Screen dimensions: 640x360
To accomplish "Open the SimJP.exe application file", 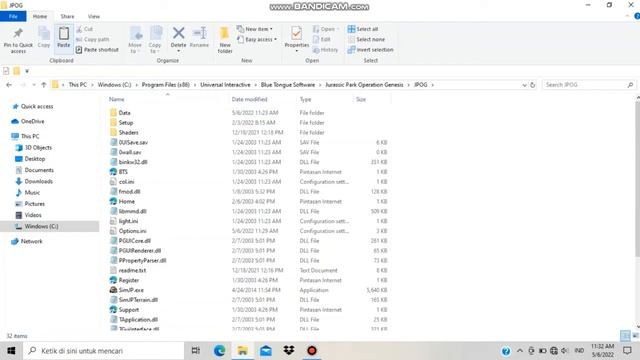I will [131, 290].
